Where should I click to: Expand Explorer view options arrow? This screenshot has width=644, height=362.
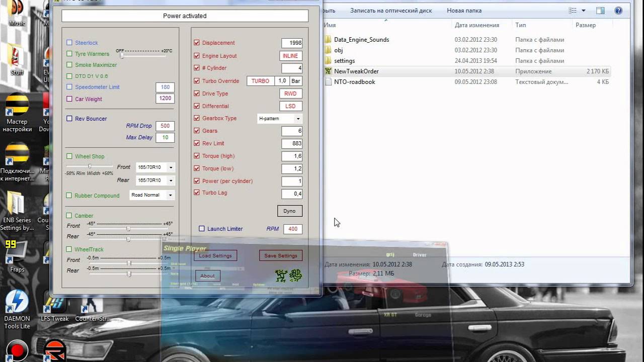pos(584,11)
